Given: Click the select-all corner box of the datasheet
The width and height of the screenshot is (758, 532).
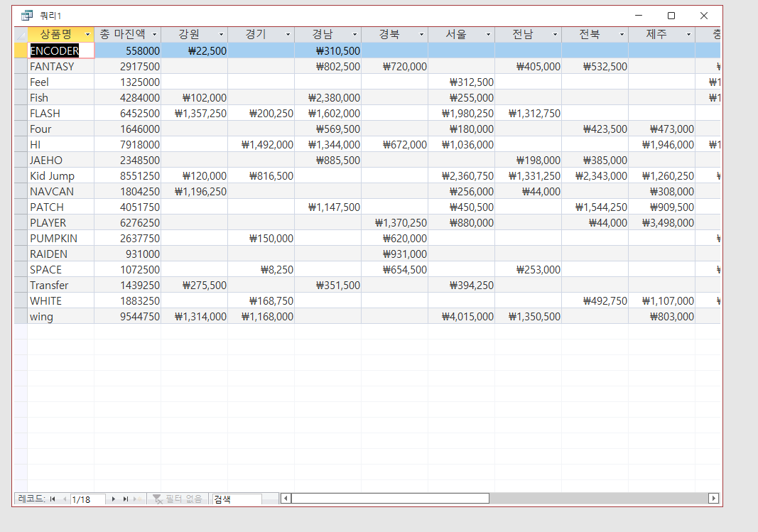Looking at the screenshot, I should click(x=20, y=34).
